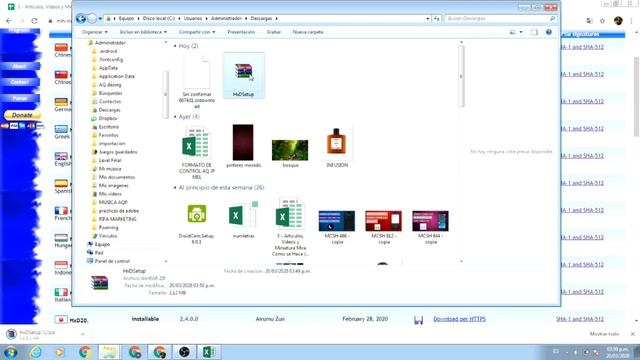The image size is (640, 360).
Task: Select the INFUSION image thumbnail
Action: coord(337,147)
